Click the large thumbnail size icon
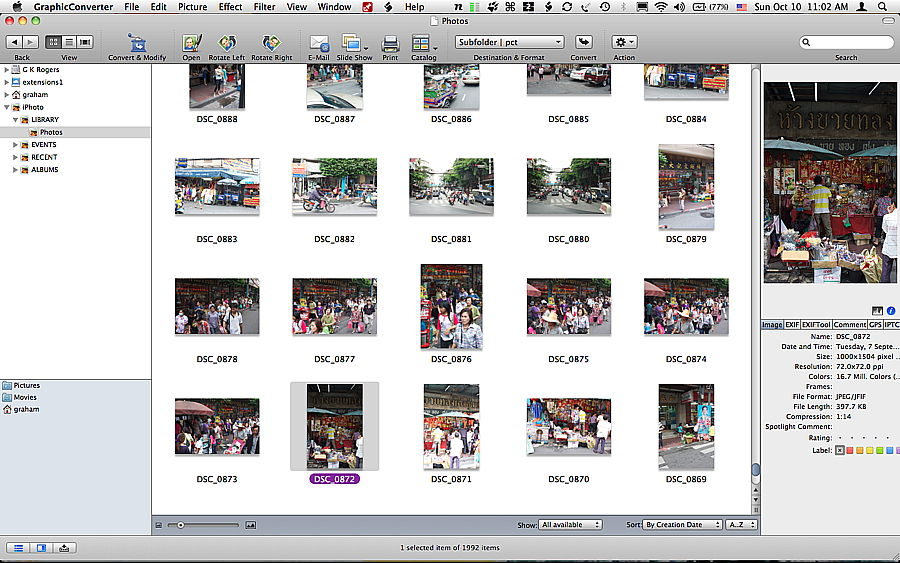Screen dimensions: 900x563 (x=251, y=525)
